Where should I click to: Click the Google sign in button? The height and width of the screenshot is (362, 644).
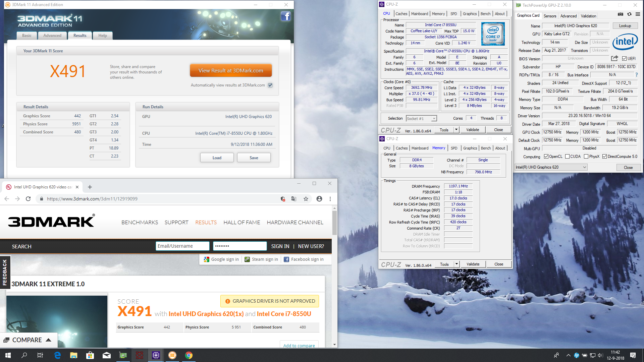221,259
